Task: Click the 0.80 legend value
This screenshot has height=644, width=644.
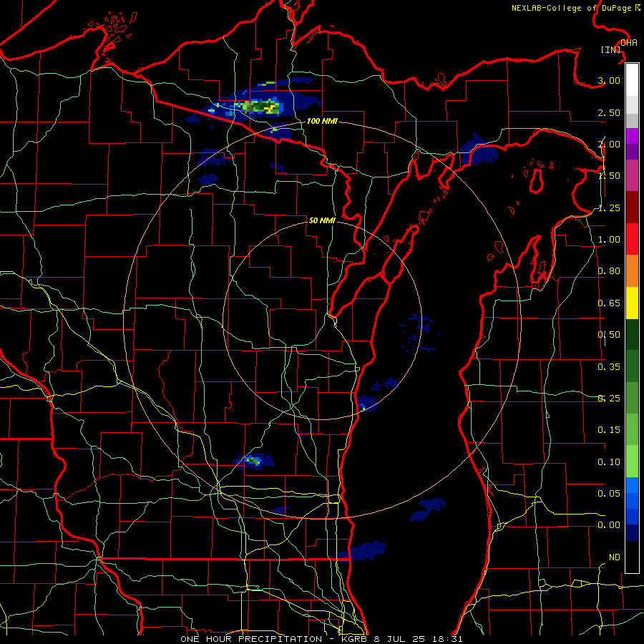Action: [x=609, y=271]
